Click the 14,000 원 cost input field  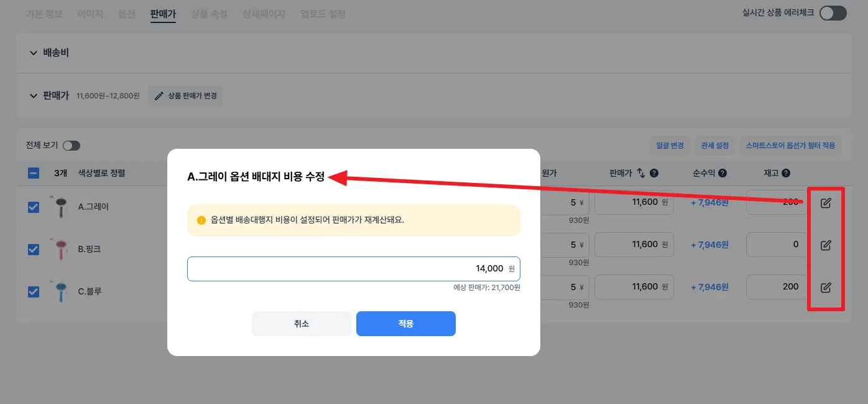pyautogui.click(x=353, y=269)
